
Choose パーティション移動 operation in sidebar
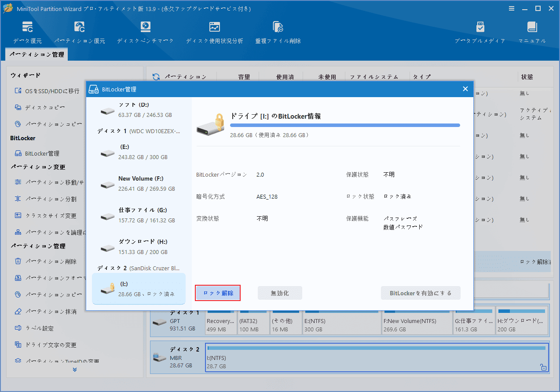click(49, 182)
